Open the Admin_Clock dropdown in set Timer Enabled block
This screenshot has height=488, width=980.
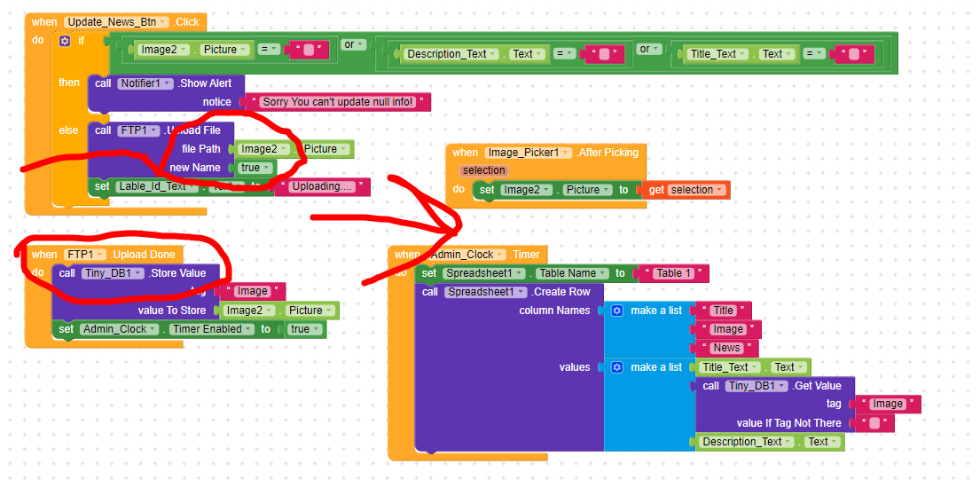pos(118,329)
